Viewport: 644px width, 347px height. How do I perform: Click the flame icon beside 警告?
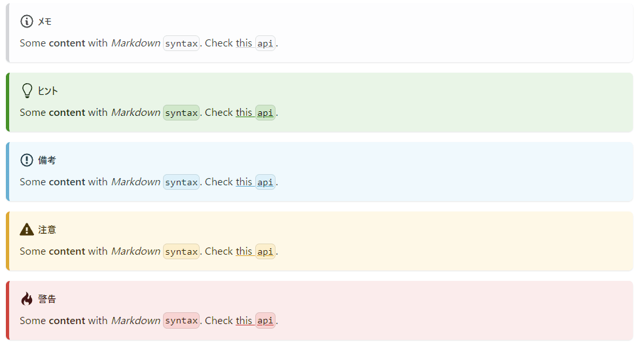(x=27, y=299)
